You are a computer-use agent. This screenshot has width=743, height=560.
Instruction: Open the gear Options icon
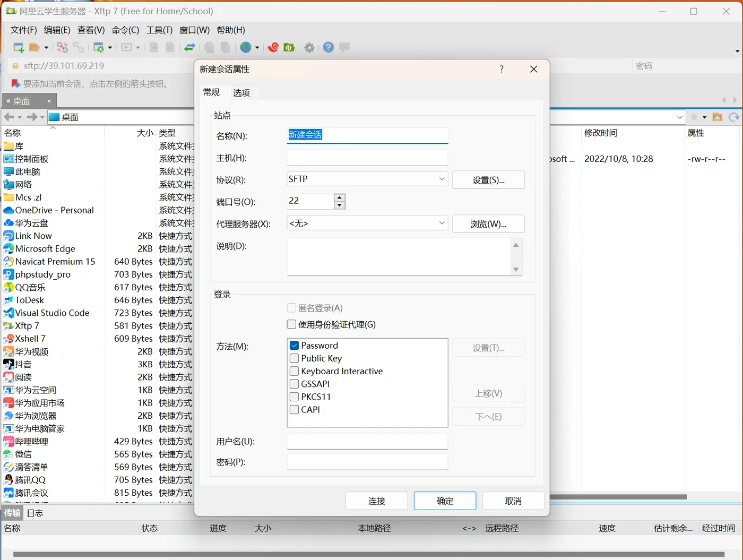click(x=309, y=48)
